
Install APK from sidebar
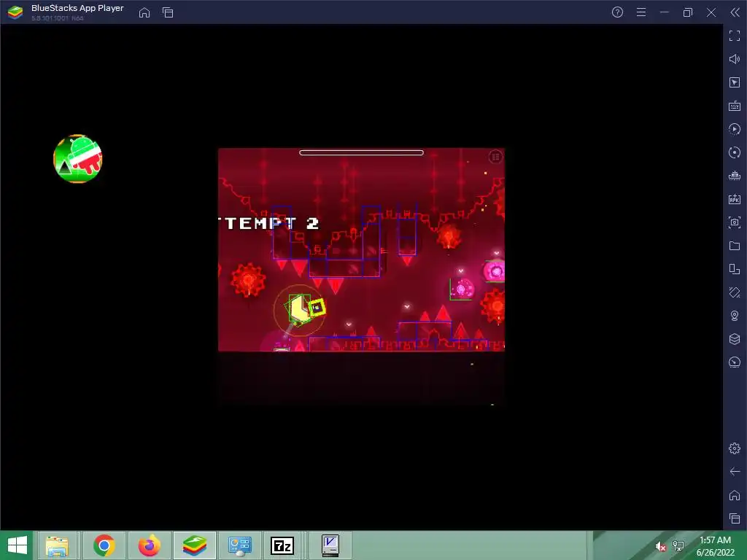pyautogui.click(x=735, y=199)
